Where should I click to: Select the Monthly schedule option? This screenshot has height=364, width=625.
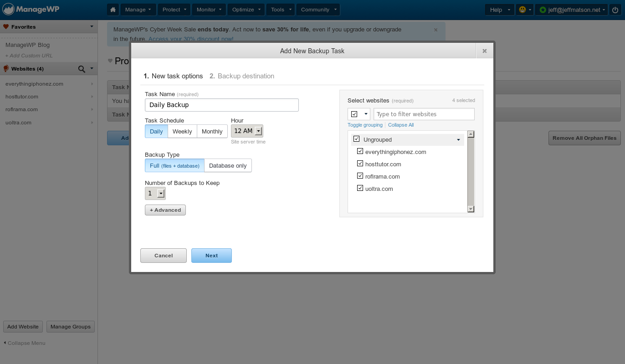[212, 131]
